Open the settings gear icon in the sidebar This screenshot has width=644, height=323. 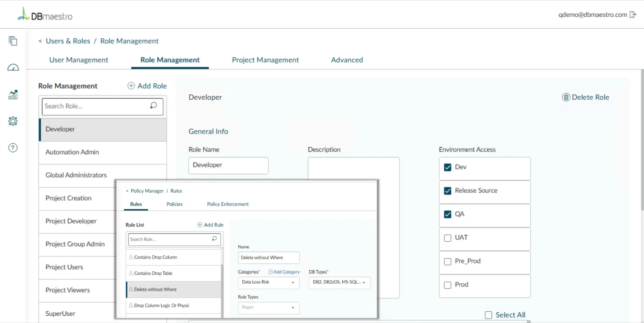(x=13, y=121)
